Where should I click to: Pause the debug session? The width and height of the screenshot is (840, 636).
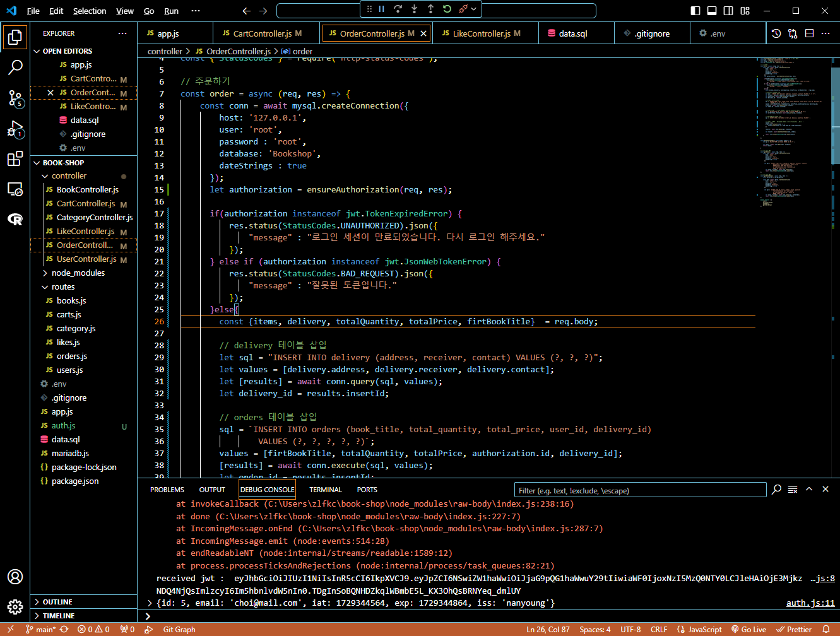(x=381, y=9)
